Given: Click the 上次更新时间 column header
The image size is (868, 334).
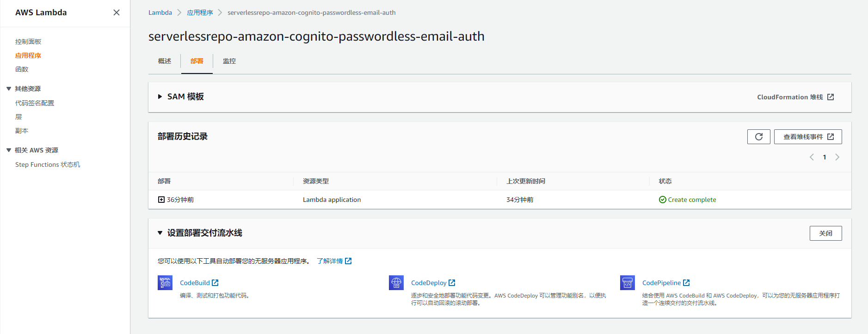Looking at the screenshot, I should click(526, 181).
